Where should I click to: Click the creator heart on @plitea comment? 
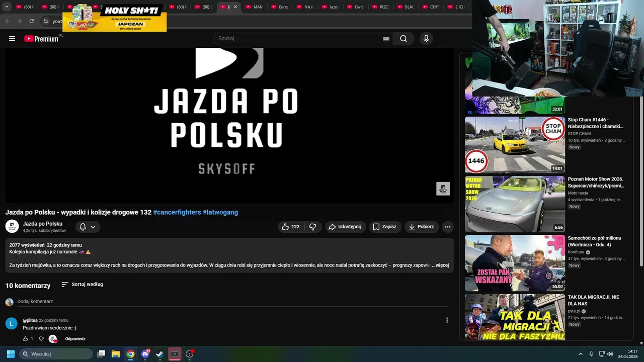pos(53,339)
